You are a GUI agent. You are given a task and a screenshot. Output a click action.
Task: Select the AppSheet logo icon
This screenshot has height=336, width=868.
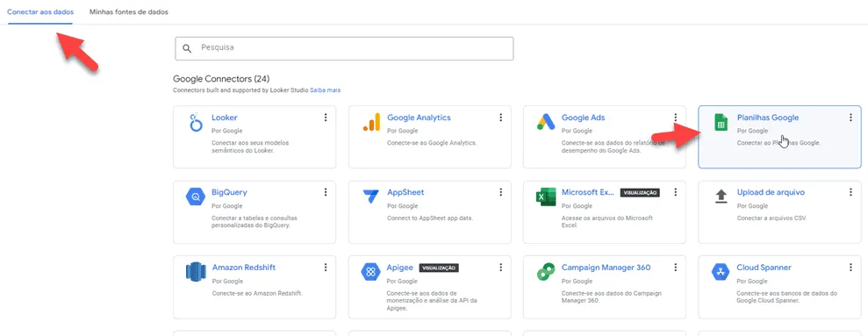click(x=371, y=197)
